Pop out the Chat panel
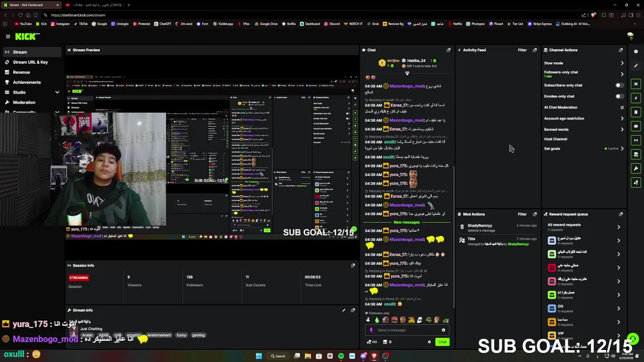The image size is (644, 362). point(448,50)
